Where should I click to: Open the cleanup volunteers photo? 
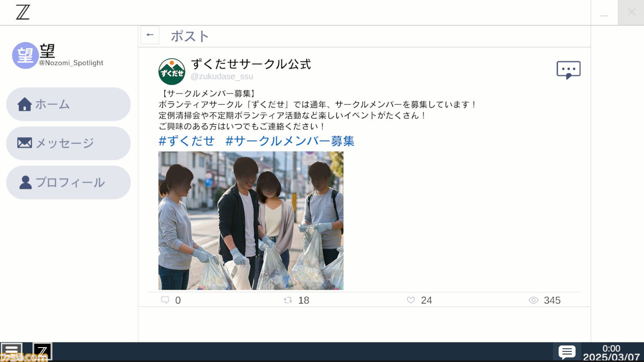[x=251, y=220]
